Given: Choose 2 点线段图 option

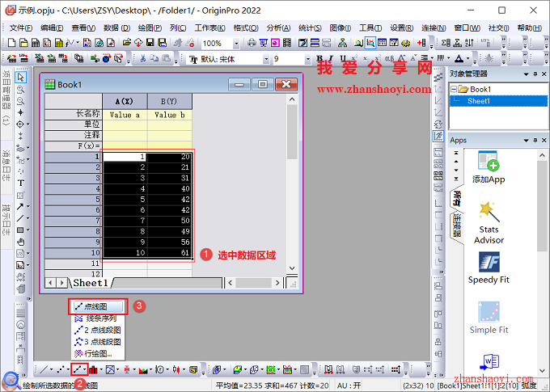Looking at the screenshot, I should click(98, 330).
